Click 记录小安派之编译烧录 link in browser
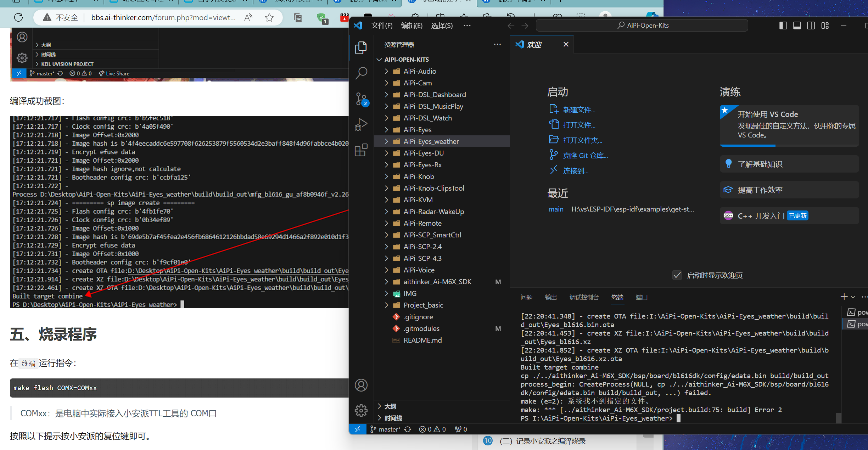The width and height of the screenshot is (868, 450). [x=542, y=441]
